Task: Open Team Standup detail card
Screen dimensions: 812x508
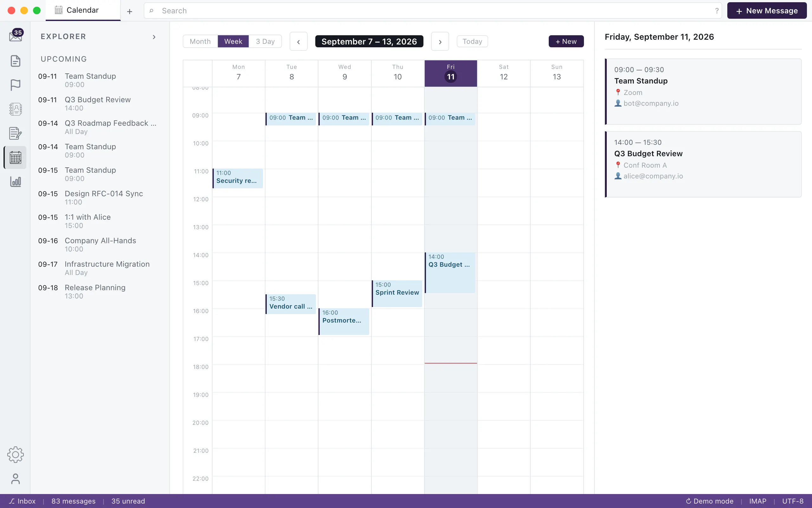Action: (x=703, y=91)
